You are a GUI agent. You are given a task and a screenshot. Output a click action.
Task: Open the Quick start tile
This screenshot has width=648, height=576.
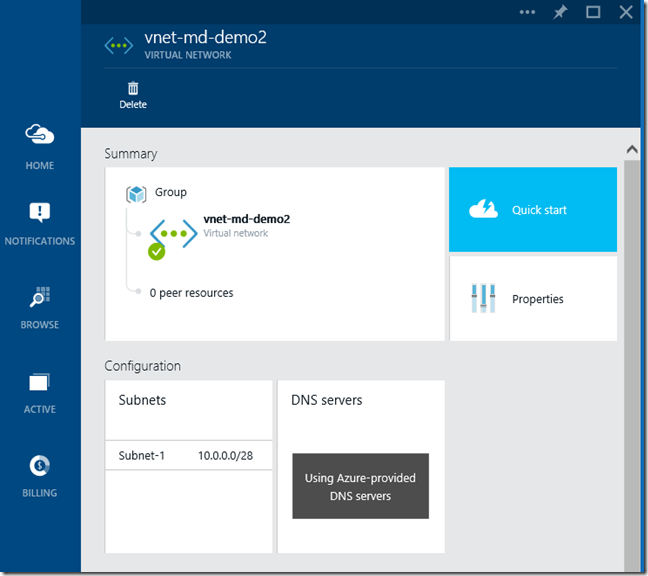(x=533, y=209)
